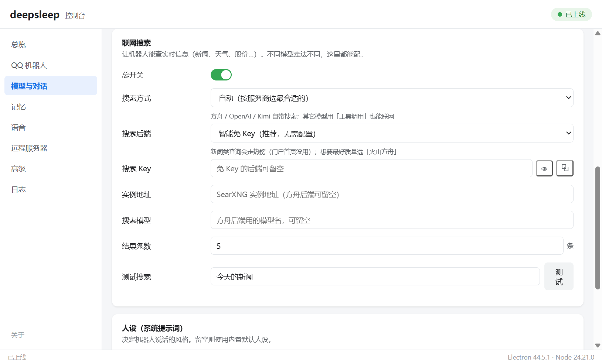Click the scrollbar up arrow
The width and height of the screenshot is (602, 364).
(x=598, y=33)
